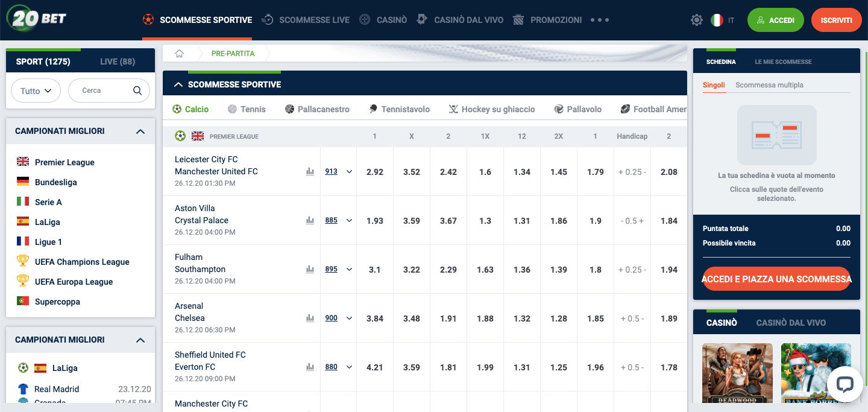Open the Serie A league link
The width and height of the screenshot is (868, 412).
point(48,202)
